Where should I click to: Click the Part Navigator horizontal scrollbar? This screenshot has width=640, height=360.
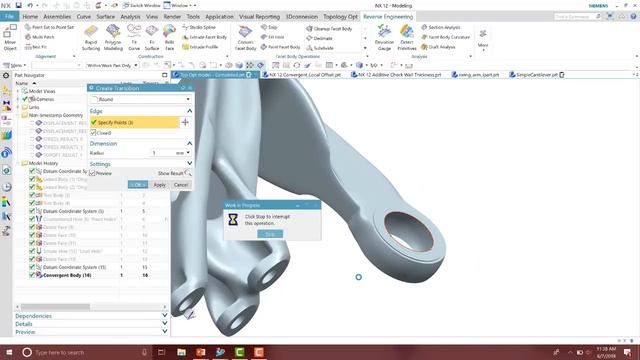[56, 307]
